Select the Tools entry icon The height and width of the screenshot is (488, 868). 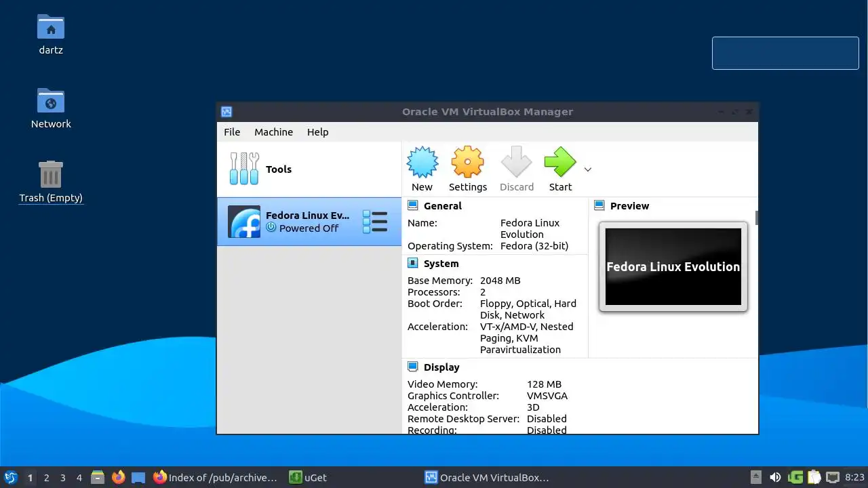[x=244, y=169]
